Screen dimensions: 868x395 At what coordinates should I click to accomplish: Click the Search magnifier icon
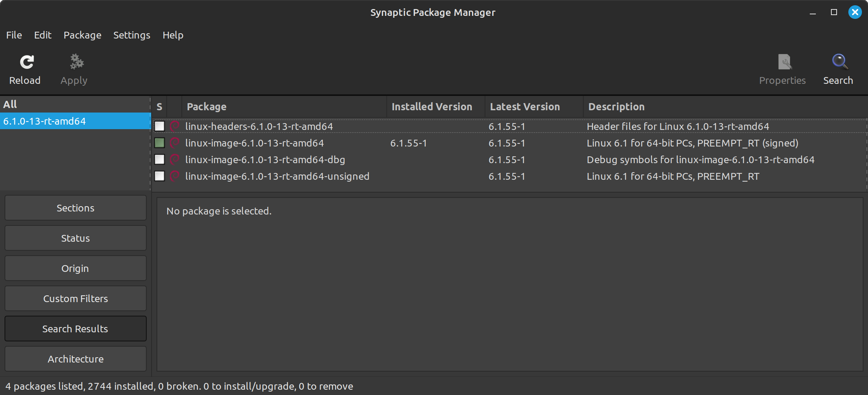[x=840, y=62]
